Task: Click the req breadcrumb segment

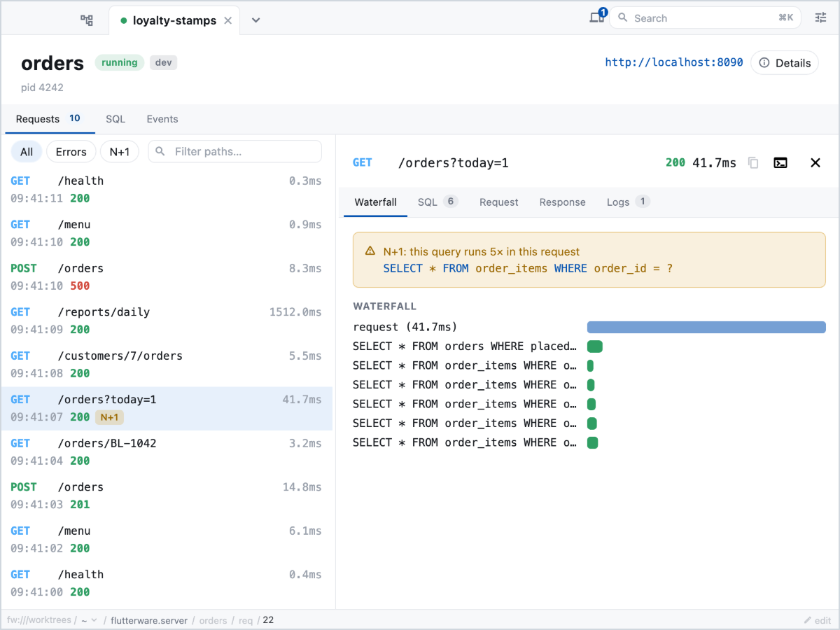Action: click(x=245, y=620)
